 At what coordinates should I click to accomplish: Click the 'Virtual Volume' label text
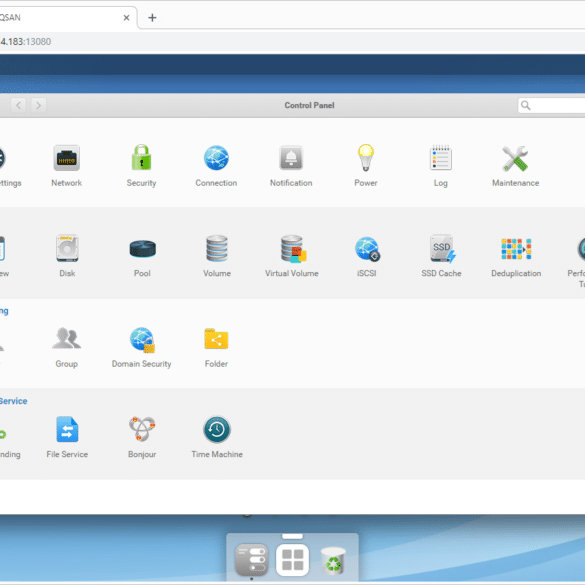pyautogui.click(x=292, y=273)
